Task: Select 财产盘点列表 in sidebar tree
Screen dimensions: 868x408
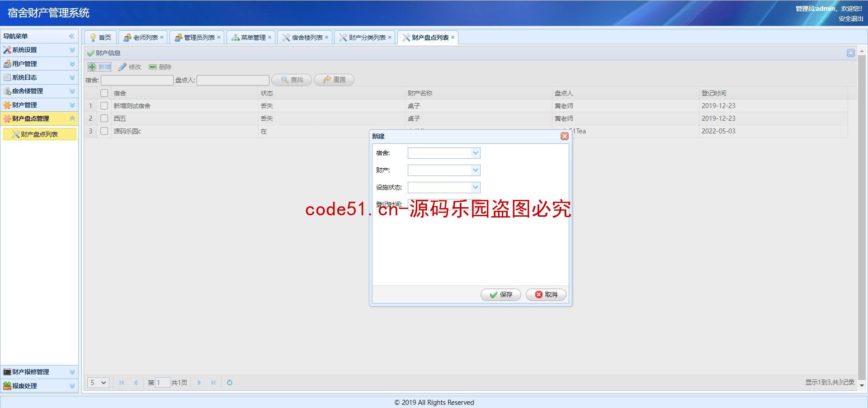Action: pos(39,134)
